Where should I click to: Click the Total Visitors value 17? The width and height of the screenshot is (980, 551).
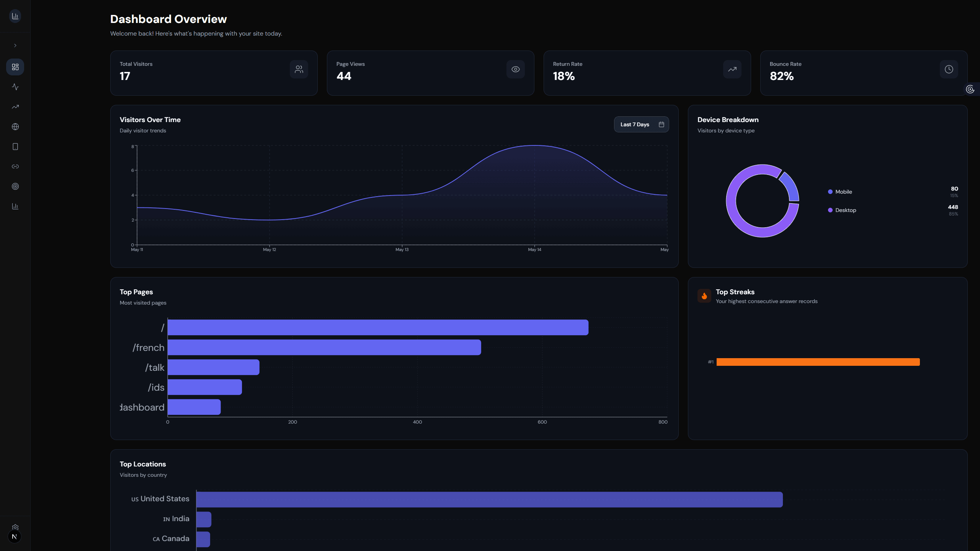point(125,76)
